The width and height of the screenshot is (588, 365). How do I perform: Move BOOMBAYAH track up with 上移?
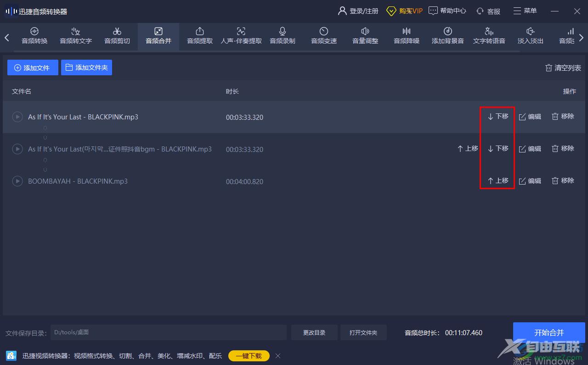click(x=498, y=181)
